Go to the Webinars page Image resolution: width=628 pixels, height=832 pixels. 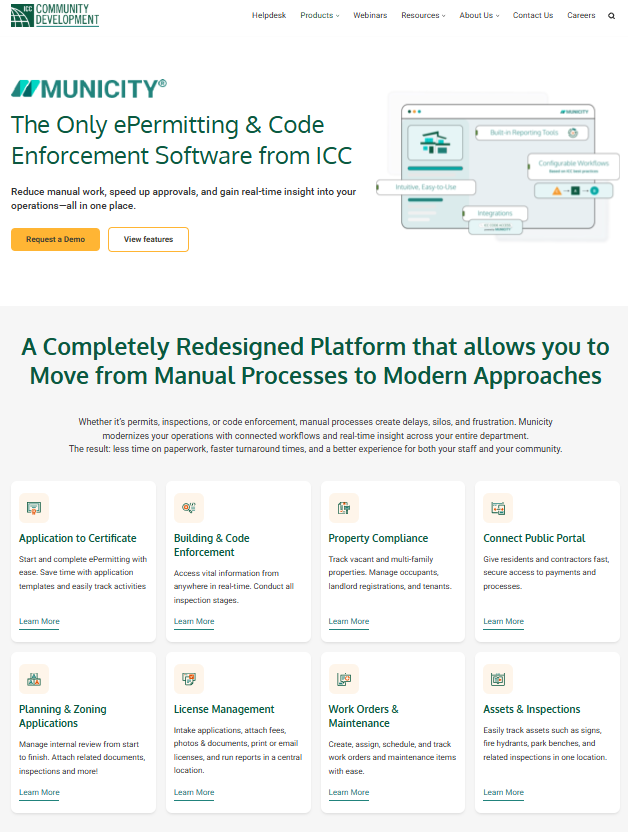[370, 15]
